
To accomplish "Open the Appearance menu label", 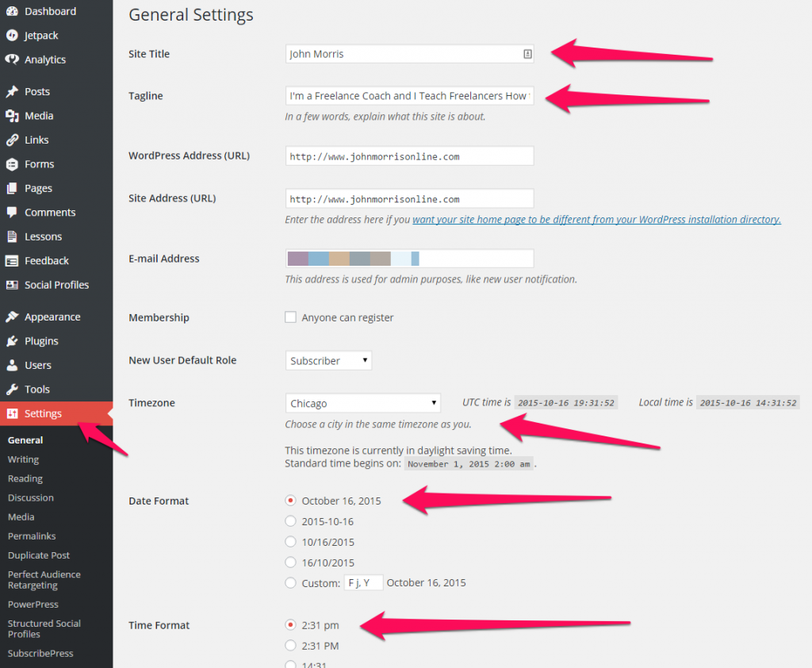I will pos(52,317).
